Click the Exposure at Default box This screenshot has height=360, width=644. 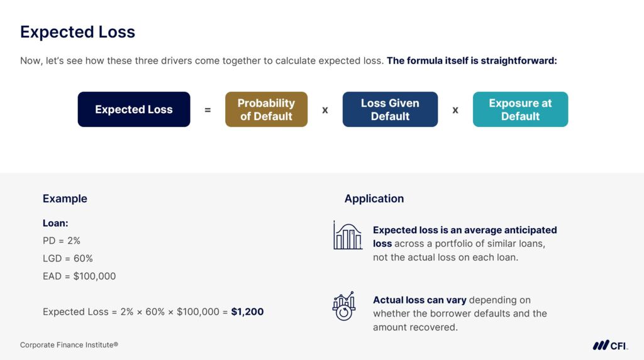[520, 109]
